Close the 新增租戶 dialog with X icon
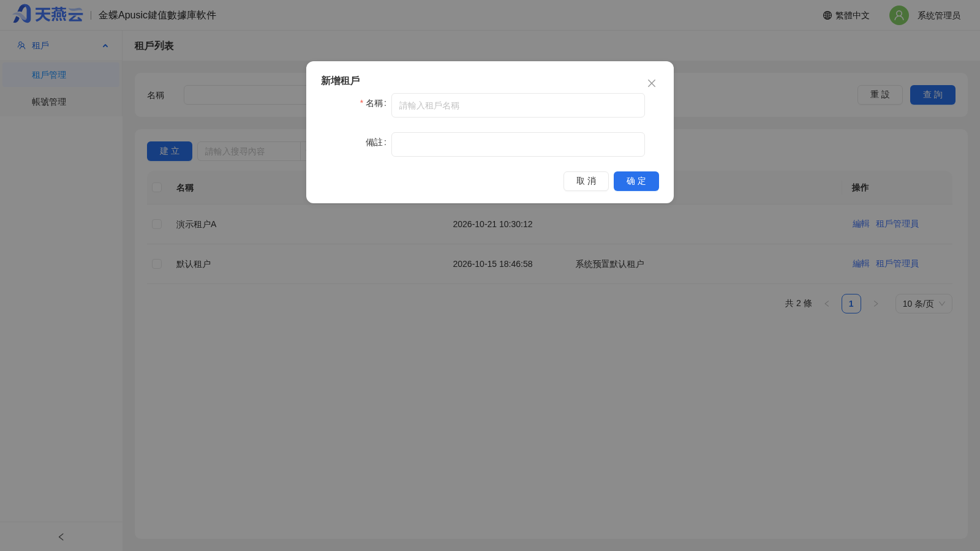 click(652, 83)
